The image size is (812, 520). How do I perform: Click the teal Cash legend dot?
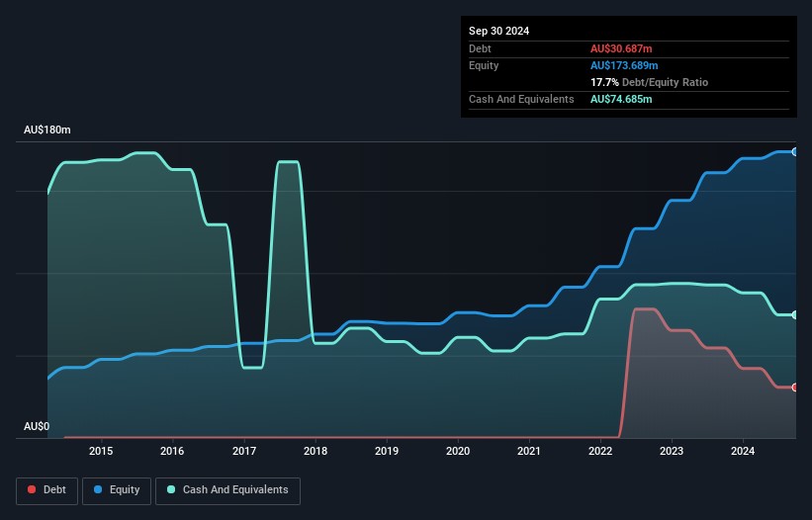tap(172, 490)
